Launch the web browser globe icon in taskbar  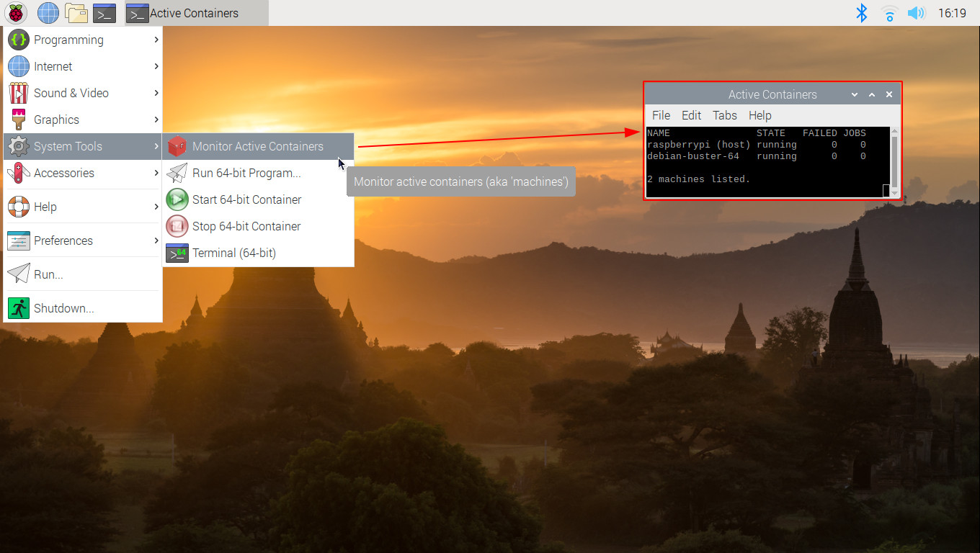pos(48,13)
